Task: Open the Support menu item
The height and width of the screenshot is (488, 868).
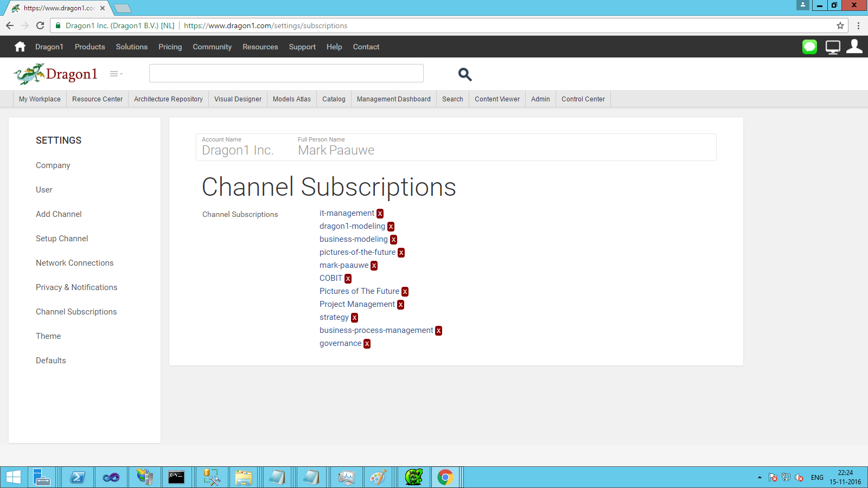Action: [302, 47]
